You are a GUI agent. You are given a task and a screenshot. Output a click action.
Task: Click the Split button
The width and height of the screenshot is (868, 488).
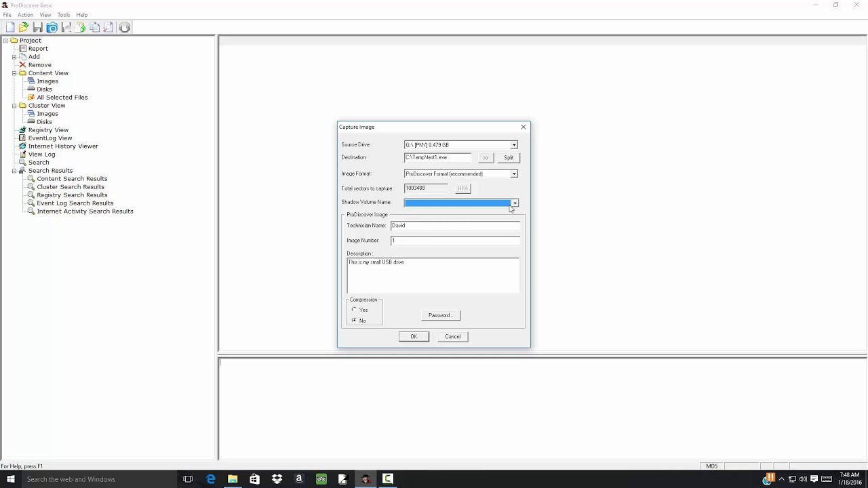[509, 158]
